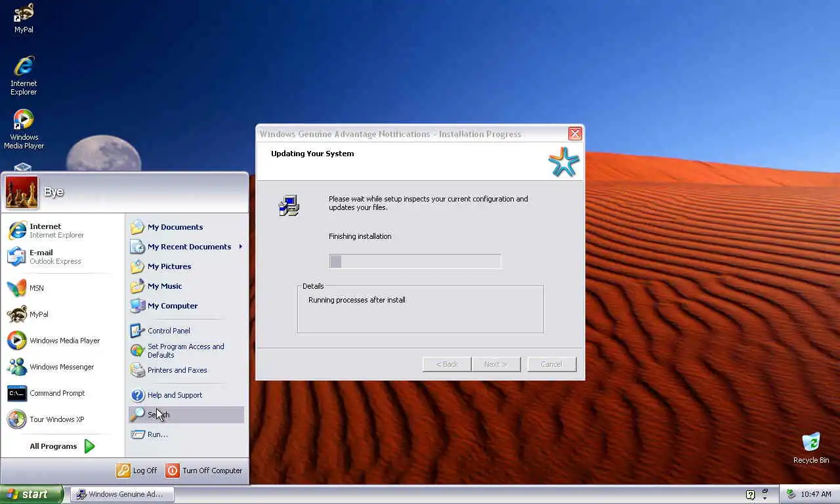Open Printers and Faxes

[186, 370]
